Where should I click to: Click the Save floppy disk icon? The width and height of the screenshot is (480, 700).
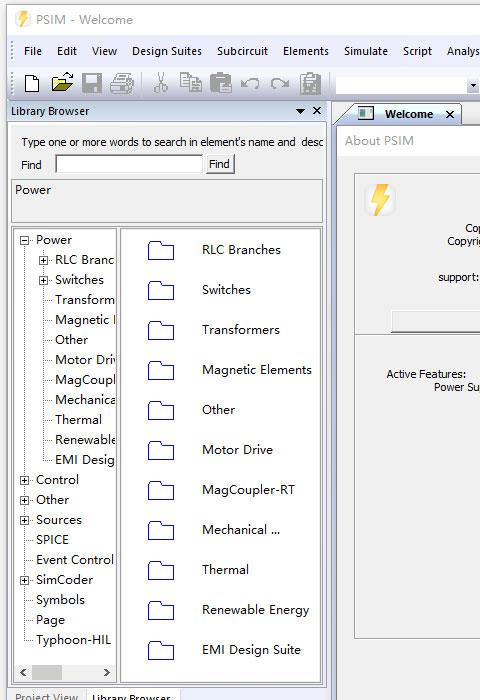pos(92,83)
